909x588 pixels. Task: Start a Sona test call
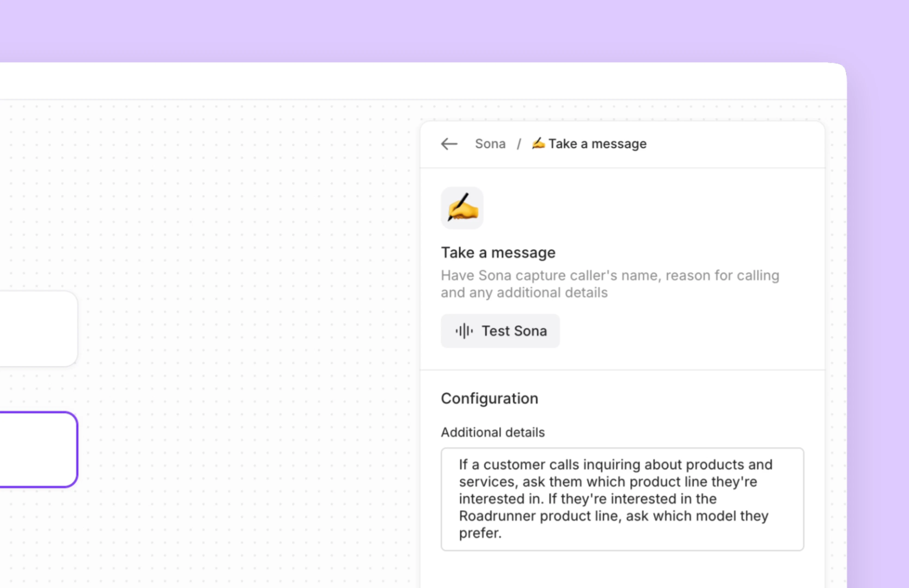500,331
